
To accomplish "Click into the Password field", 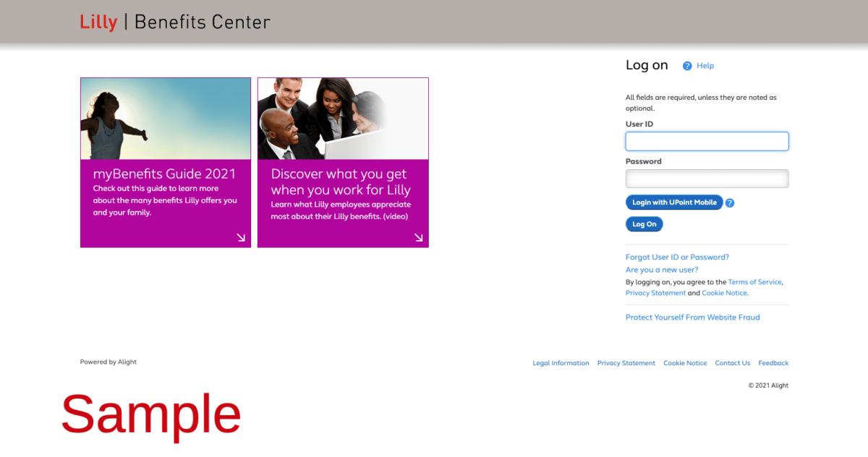I will click(707, 179).
